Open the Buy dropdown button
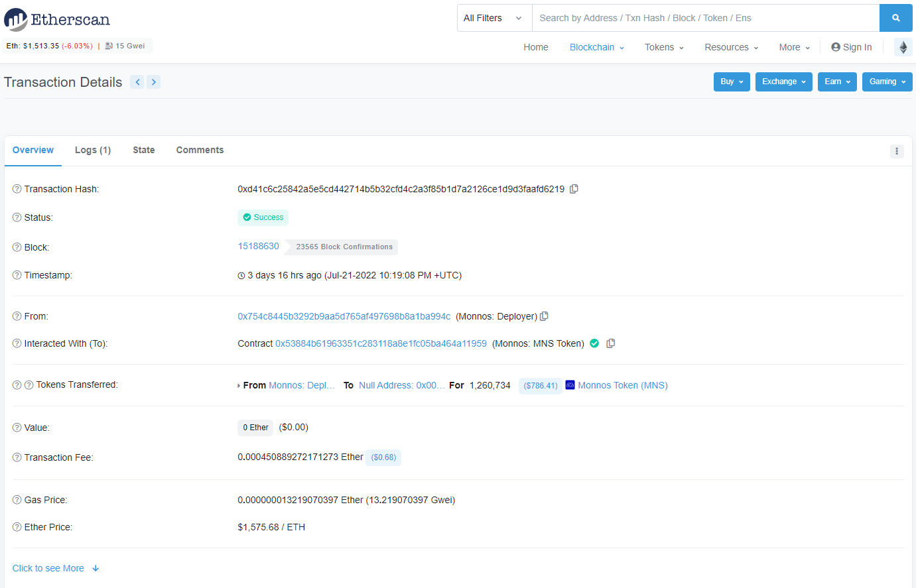The image size is (916, 588). click(732, 82)
